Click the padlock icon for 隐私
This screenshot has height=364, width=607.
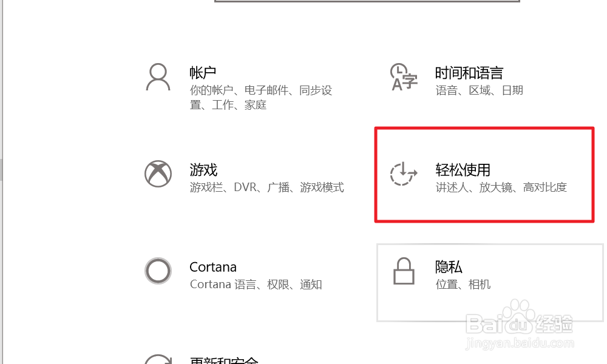pyautogui.click(x=404, y=271)
